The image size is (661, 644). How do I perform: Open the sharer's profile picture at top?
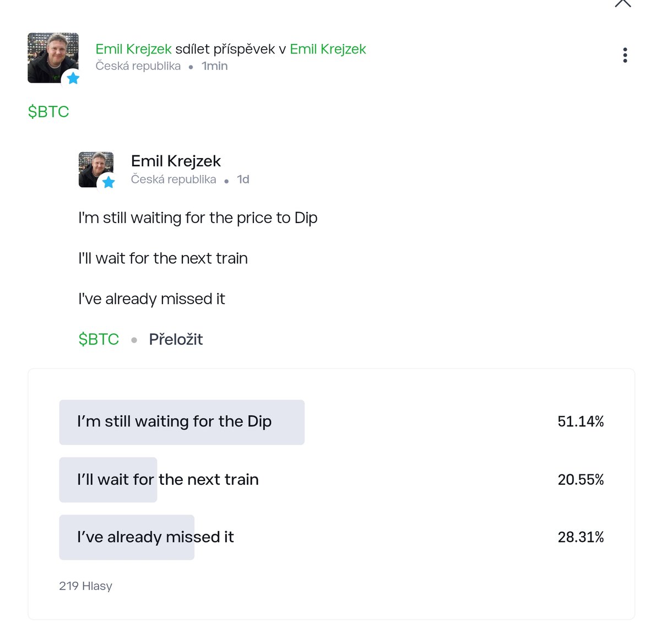click(52, 57)
